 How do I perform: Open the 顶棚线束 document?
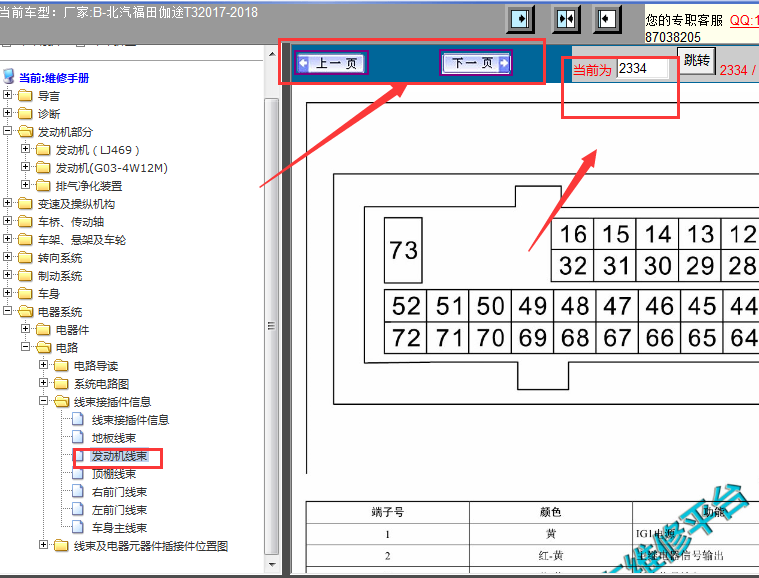coord(114,474)
